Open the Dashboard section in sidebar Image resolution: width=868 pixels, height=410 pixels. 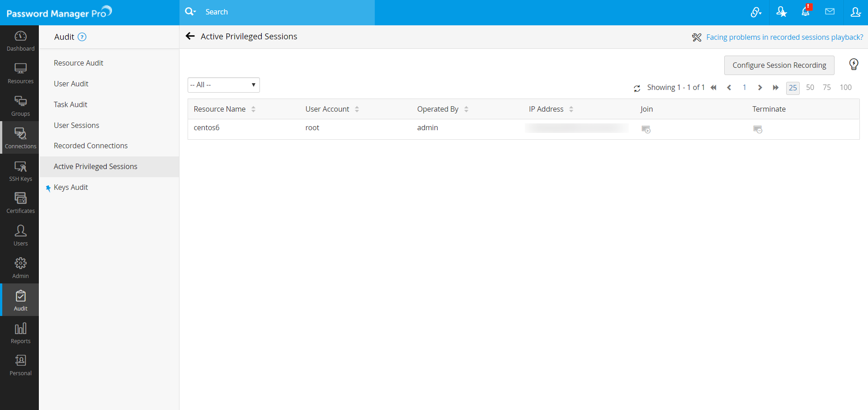pyautogui.click(x=20, y=41)
